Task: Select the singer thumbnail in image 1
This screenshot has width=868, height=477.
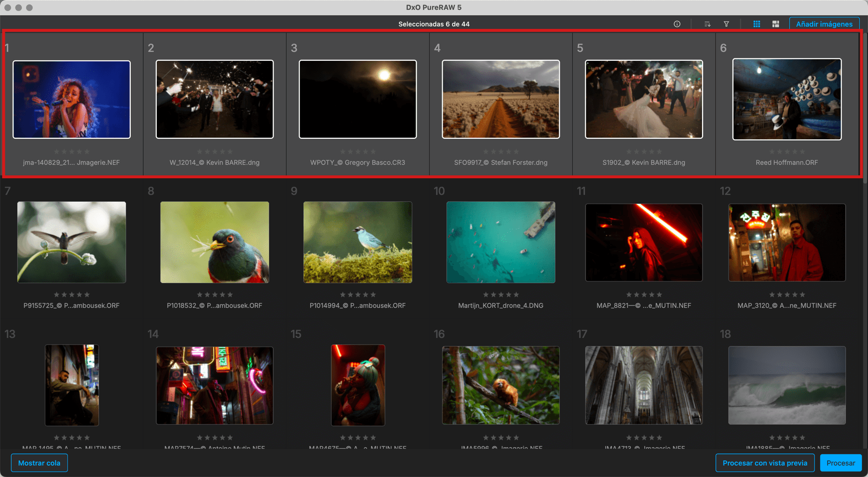Action: coord(71,99)
